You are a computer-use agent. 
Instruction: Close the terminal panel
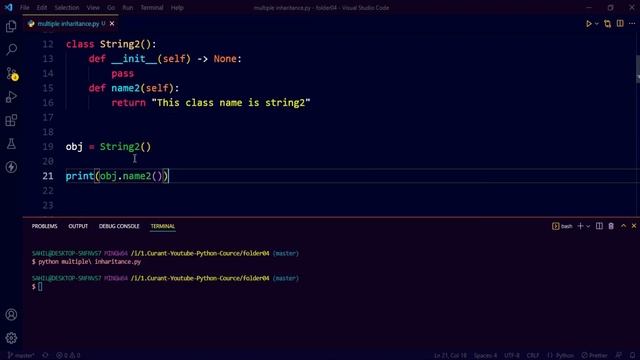click(634, 226)
